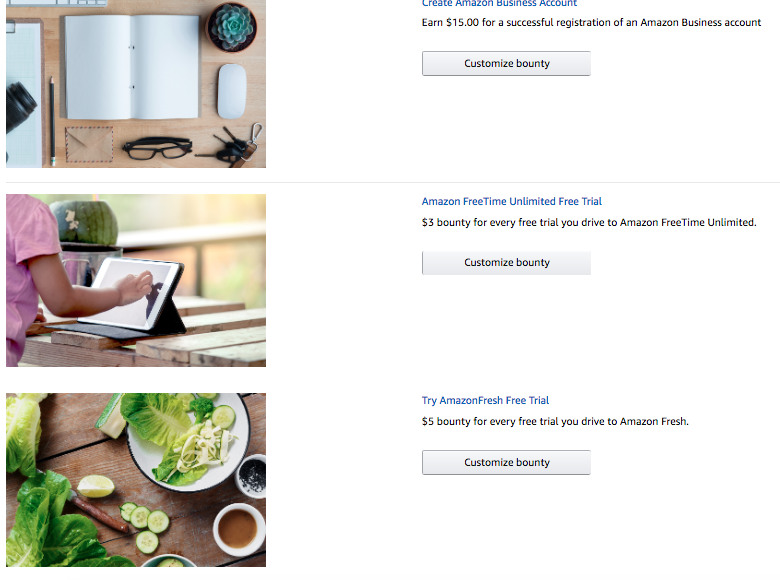Image resolution: width=780 pixels, height=580 pixels.
Task: Customize bounty for FreeTime Unlimited trial
Action: [x=506, y=263]
